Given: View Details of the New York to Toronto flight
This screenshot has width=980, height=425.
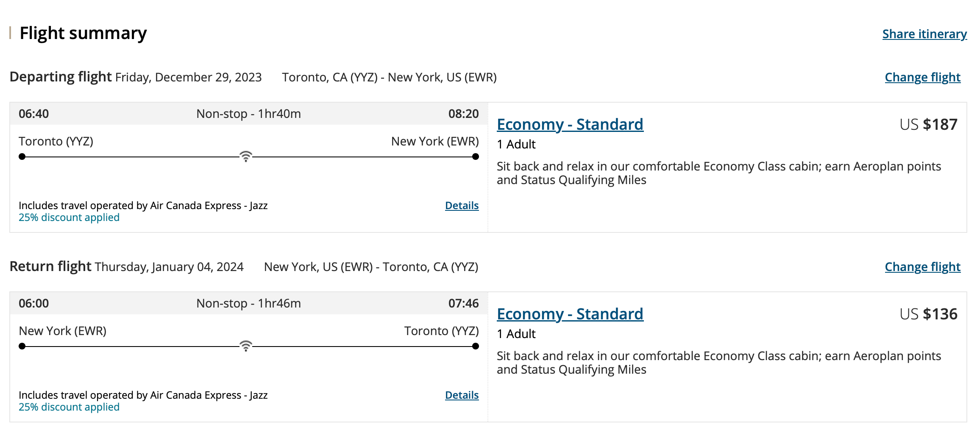Looking at the screenshot, I should 462,395.
